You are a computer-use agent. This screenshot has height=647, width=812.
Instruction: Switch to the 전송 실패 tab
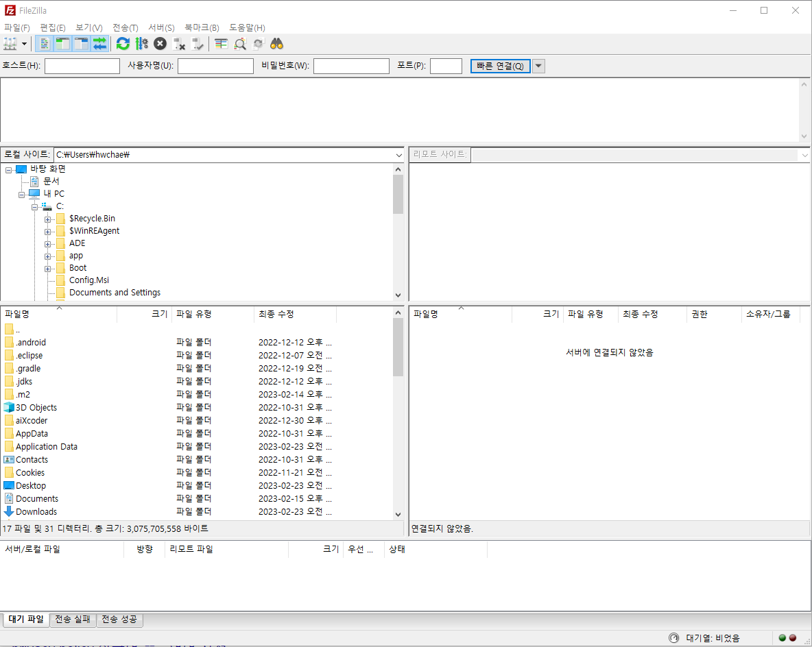pos(73,619)
